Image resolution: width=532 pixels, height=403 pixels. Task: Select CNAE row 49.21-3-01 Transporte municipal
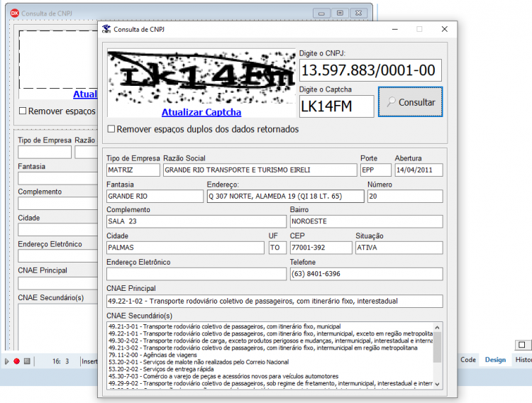click(225, 326)
